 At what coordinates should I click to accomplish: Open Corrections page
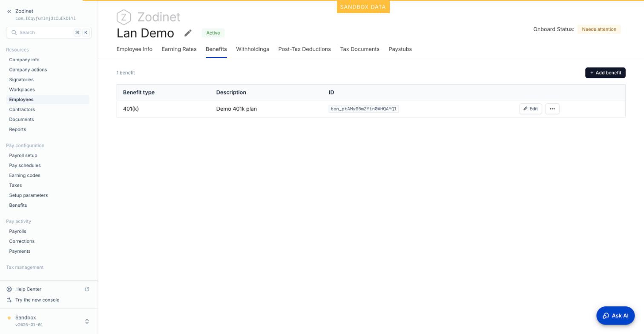[22, 241]
